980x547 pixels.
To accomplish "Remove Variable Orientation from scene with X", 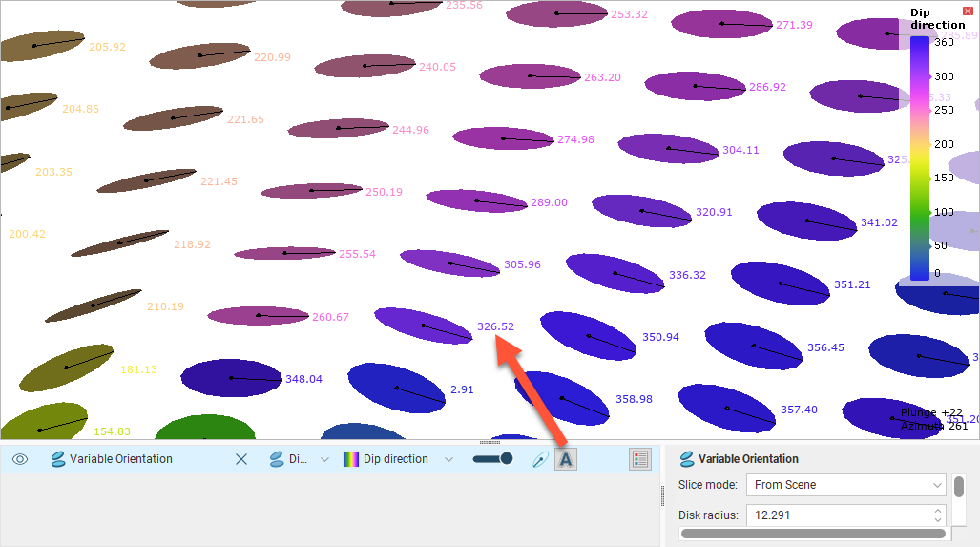I will (241, 459).
